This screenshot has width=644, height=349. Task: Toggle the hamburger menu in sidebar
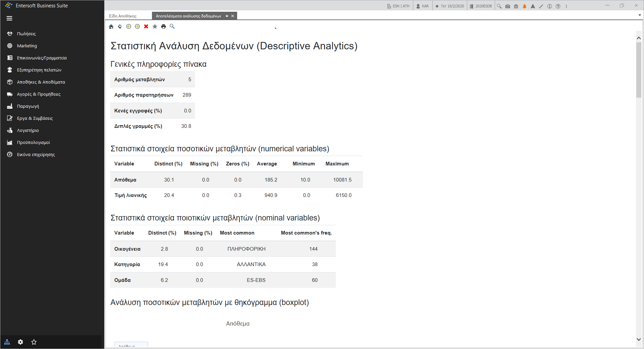pos(9,18)
